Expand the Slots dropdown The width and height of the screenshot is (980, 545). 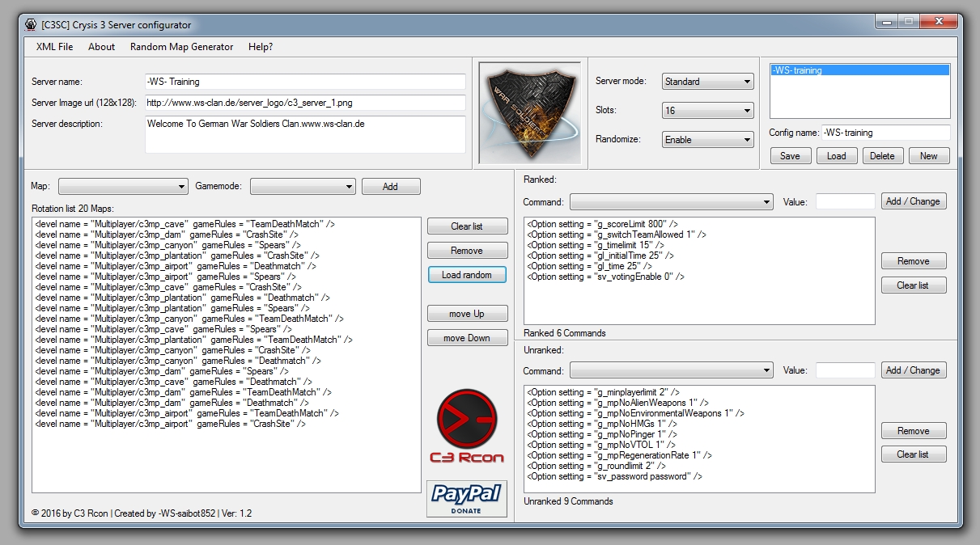tap(707, 111)
